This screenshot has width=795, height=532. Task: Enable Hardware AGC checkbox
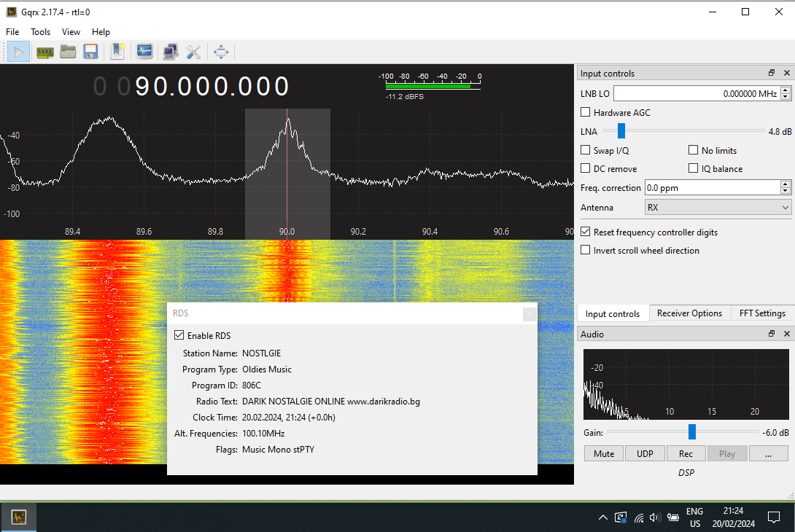click(x=586, y=112)
